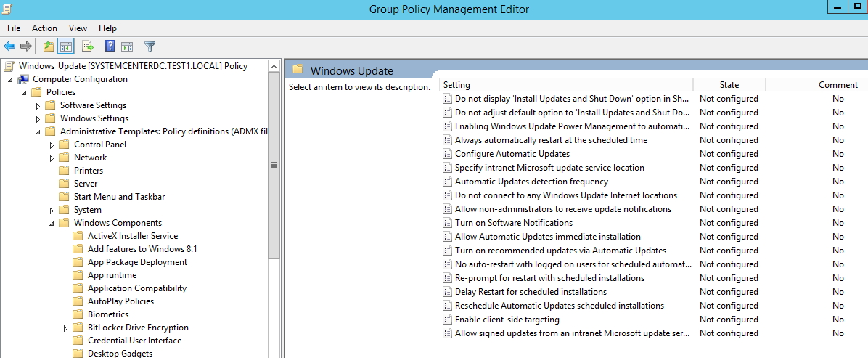Expand the BitLocker Drive Encryption node

[65, 328]
